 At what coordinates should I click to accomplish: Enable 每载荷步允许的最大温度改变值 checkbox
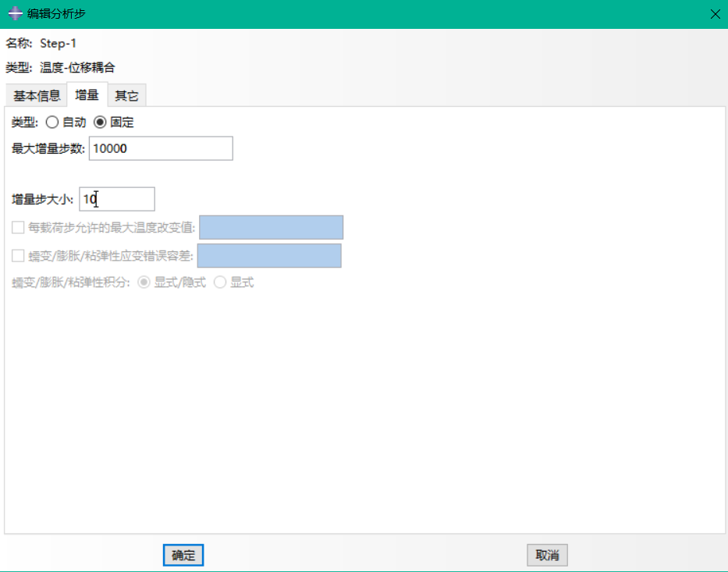18,228
